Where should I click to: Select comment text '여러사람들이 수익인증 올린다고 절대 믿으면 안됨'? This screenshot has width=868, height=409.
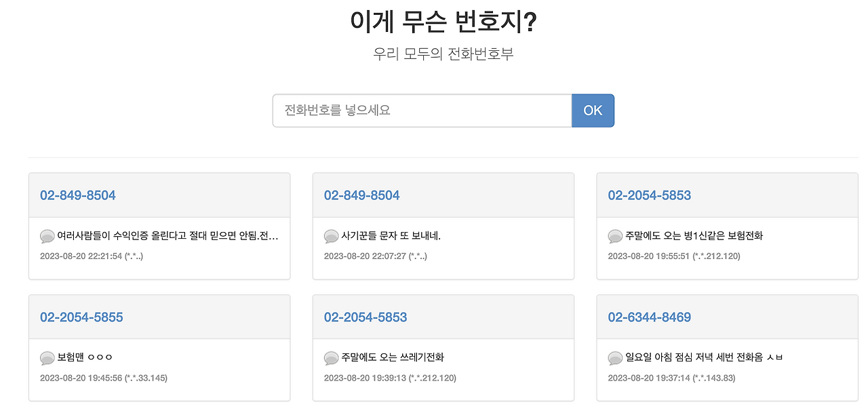point(157,236)
